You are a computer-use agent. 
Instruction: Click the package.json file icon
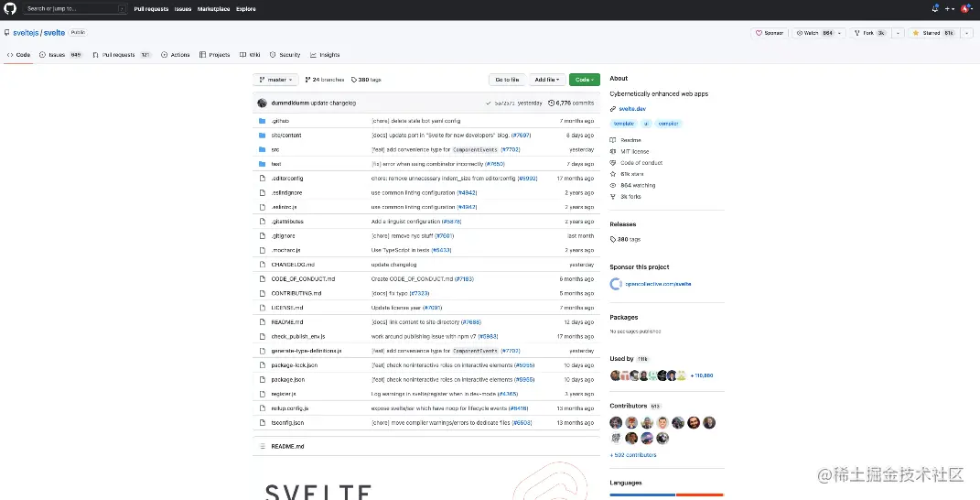click(x=263, y=380)
